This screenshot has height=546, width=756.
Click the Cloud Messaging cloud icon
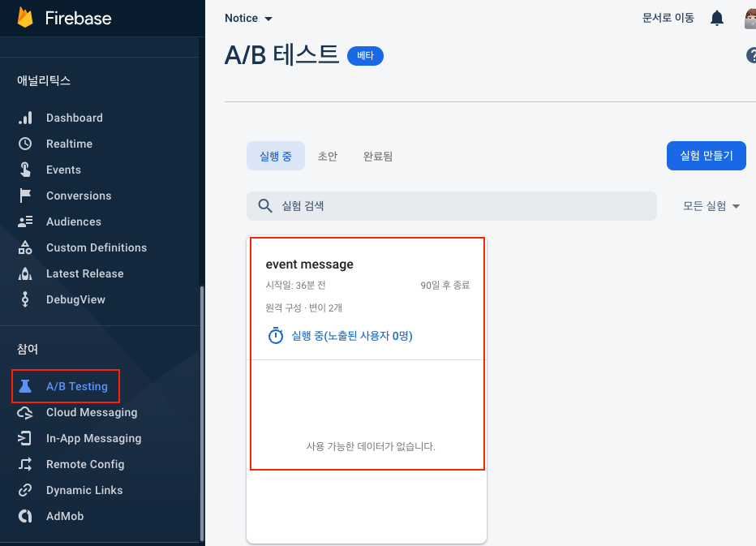pos(25,412)
